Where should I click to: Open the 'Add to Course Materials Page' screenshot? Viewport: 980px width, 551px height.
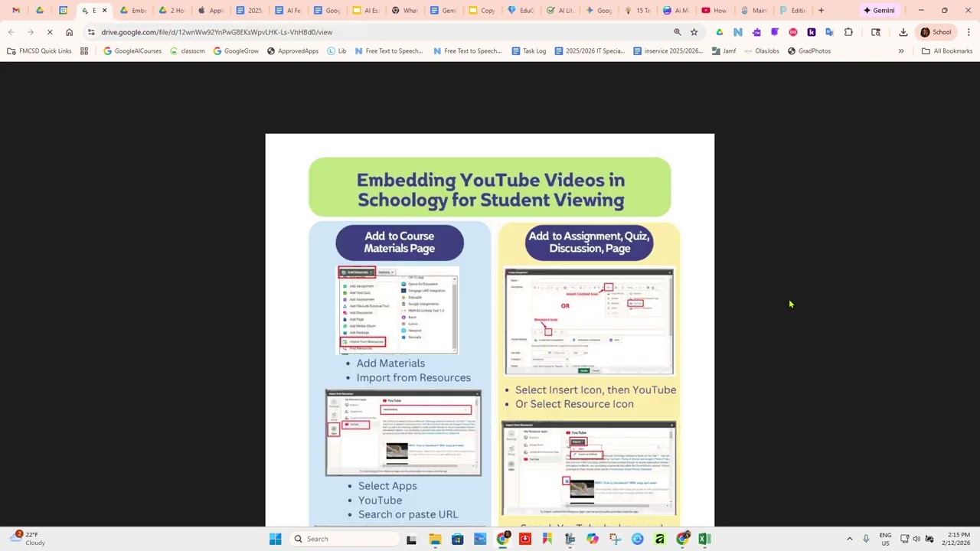point(398,310)
